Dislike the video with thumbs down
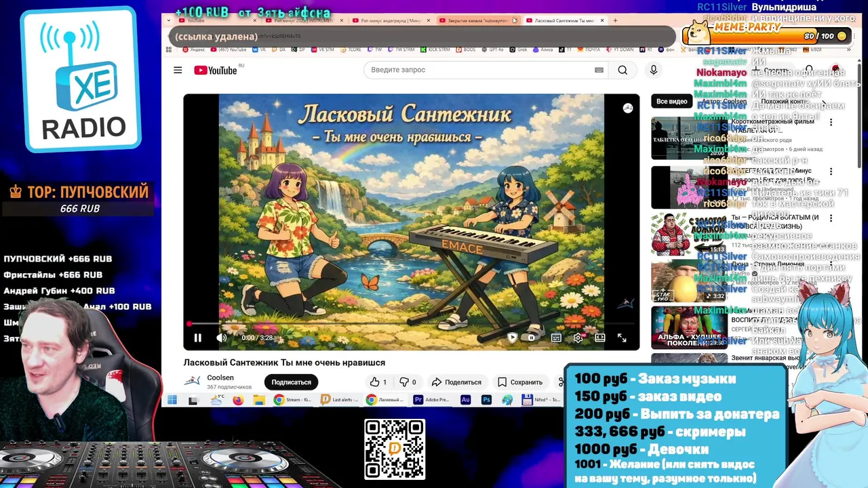Image resolution: width=868 pixels, height=488 pixels. 408,382
